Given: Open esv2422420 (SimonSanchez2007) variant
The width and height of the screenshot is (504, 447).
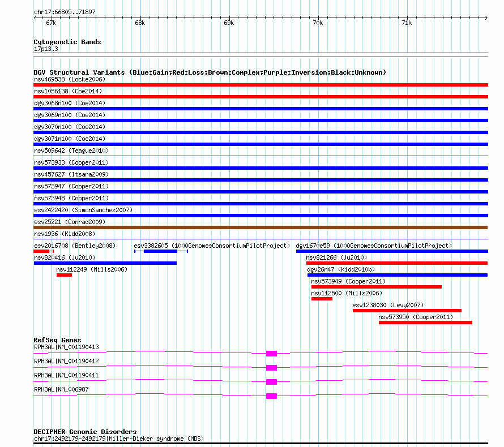Looking at the screenshot, I should tap(83, 210).
